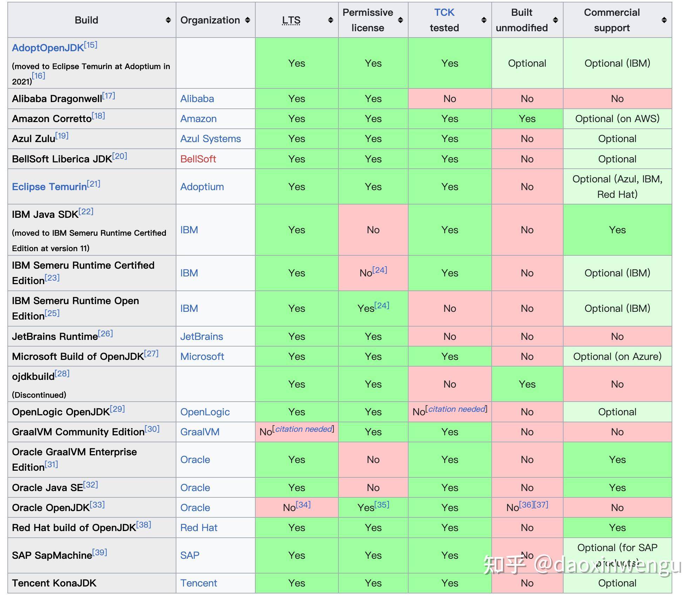The width and height of the screenshot is (700, 597).
Task: Open the TCK header link
Action: click(x=444, y=13)
